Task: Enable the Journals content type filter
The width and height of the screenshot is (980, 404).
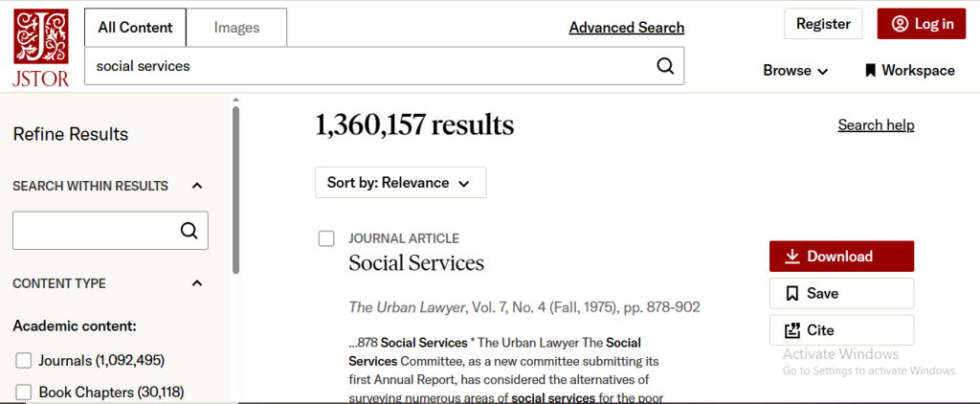Action: 24,361
